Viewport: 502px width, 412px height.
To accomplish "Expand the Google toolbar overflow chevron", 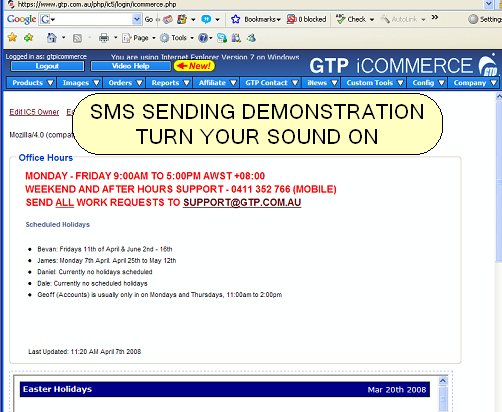I will 435,17.
